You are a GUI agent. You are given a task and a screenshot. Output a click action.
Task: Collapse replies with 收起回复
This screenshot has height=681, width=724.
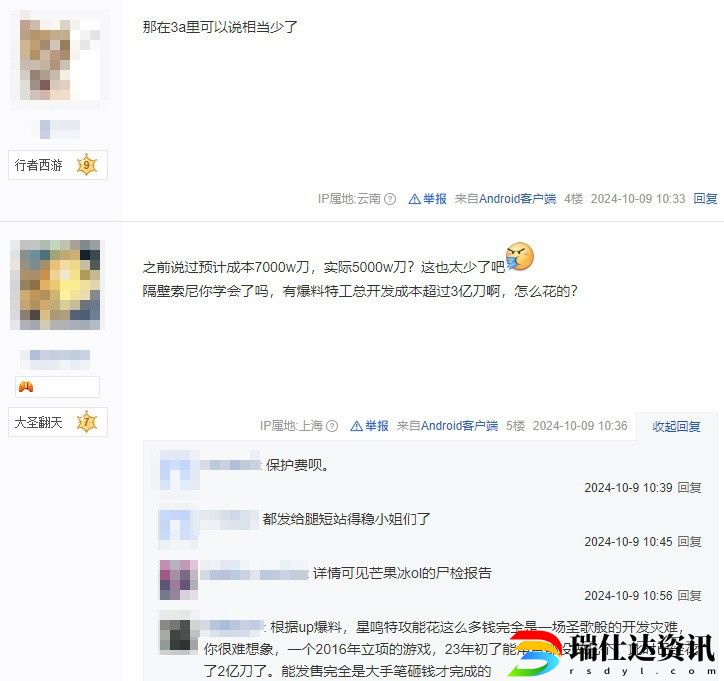click(676, 426)
